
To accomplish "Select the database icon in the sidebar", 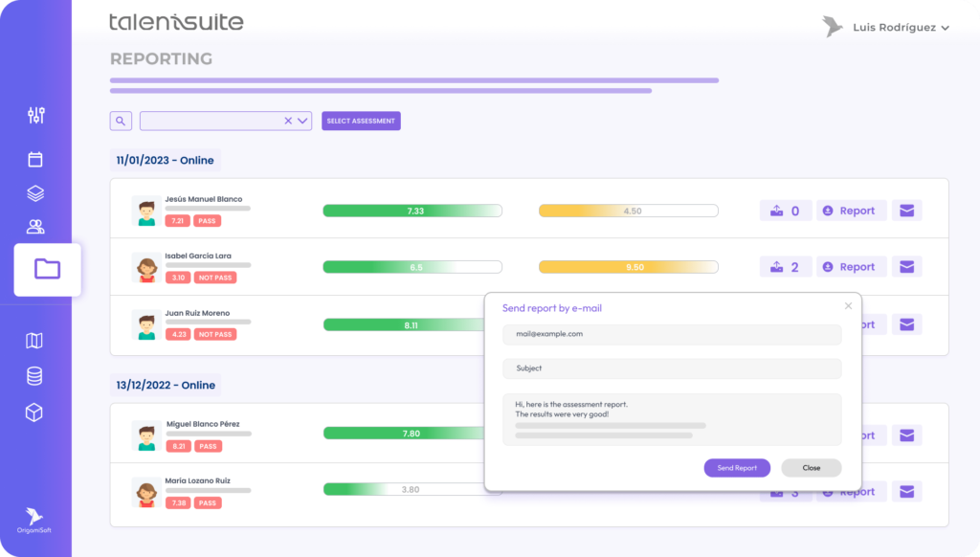I will (x=35, y=375).
